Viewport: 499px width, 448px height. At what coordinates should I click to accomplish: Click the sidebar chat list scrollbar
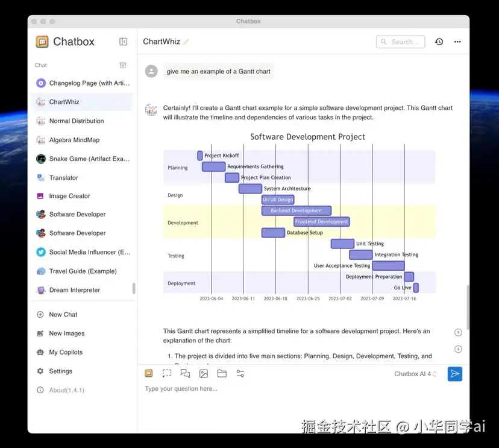(134, 288)
